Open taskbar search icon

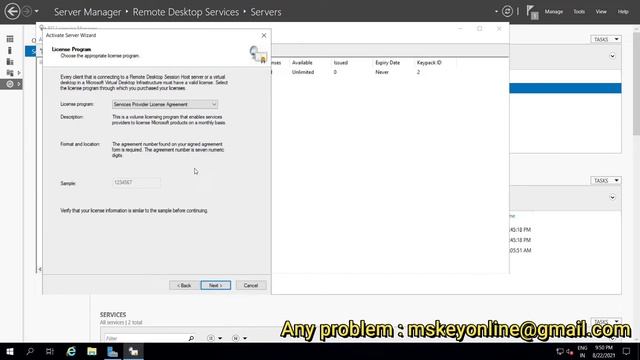[x=30, y=351]
